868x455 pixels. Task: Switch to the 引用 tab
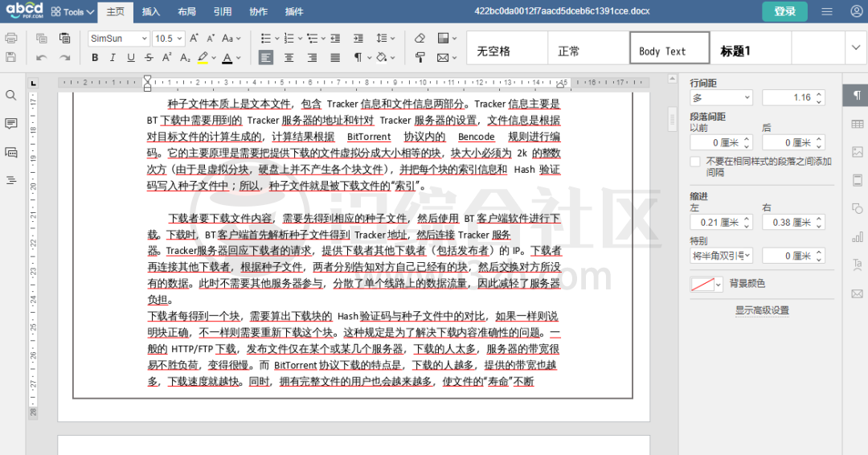pos(223,11)
